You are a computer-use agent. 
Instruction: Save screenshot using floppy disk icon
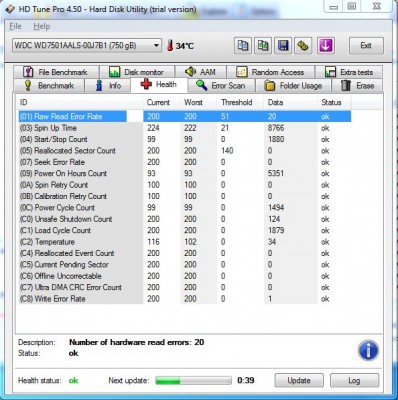(283, 46)
